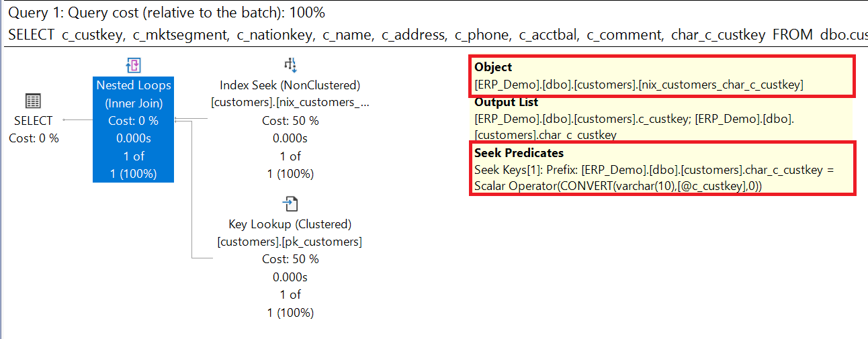Click the Output List heading
This screenshot has width=868, height=339.
pyautogui.click(x=506, y=103)
